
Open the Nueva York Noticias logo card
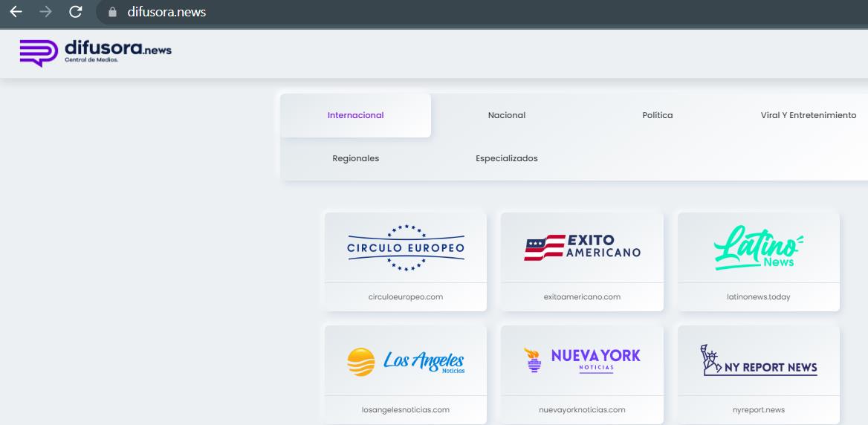582,361
